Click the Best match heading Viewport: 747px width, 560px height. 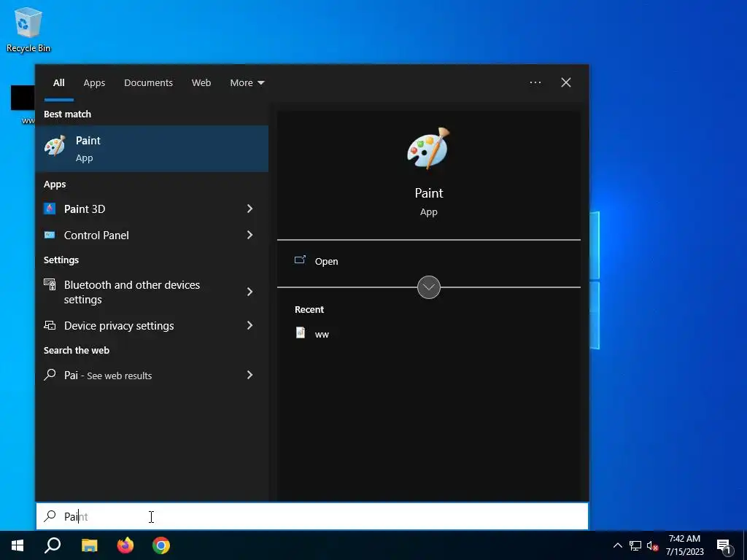click(67, 114)
